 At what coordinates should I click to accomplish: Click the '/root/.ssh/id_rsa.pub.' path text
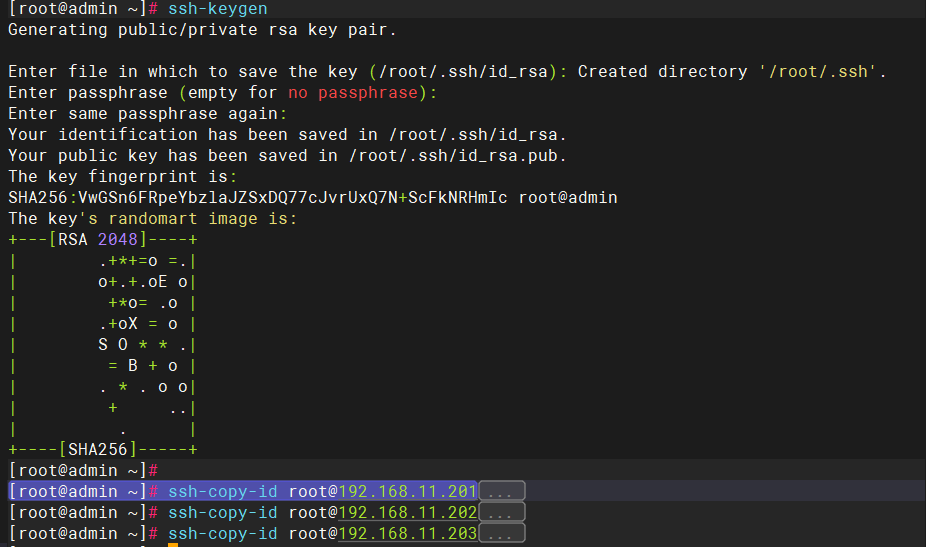458,156
